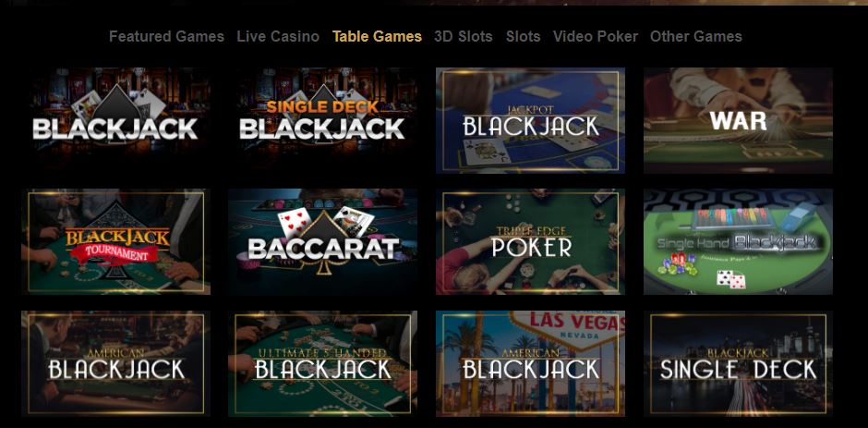868x428 pixels.
Task: Open the Video Poker tab
Action: (595, 37)
